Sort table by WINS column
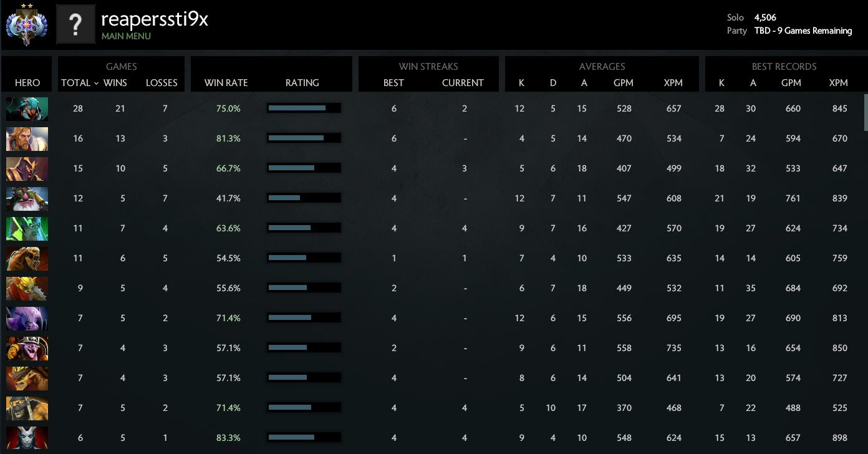The image size is (868, 454). click(115, 82)
